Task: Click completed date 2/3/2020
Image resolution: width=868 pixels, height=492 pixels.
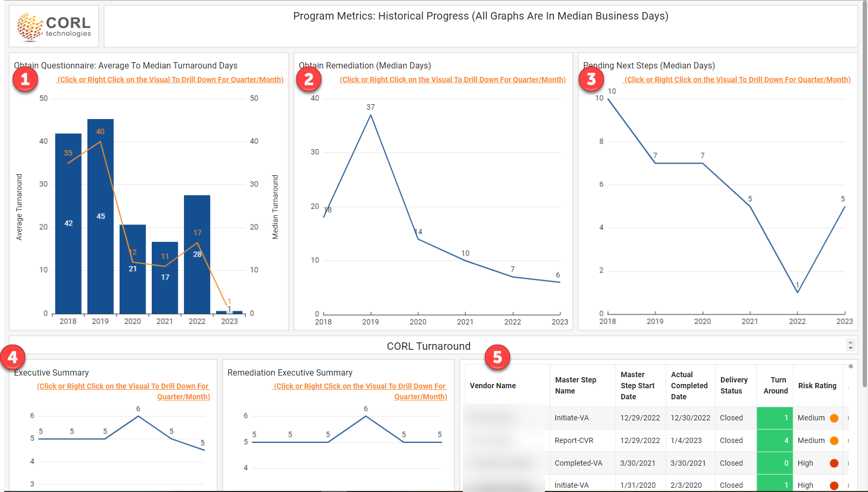Action: [x=686, y=485]
